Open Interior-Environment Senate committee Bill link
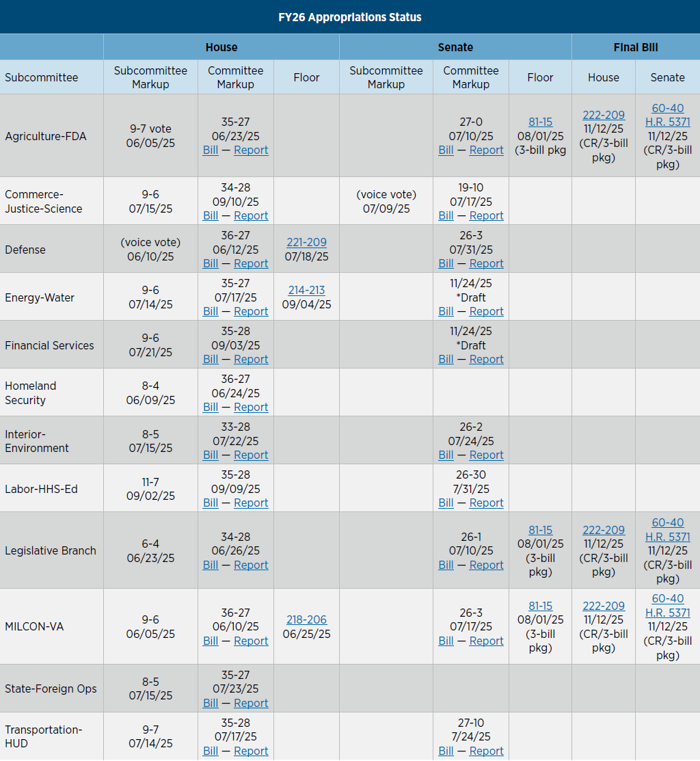Screen dimensions: 700x761 click(446, 455)
